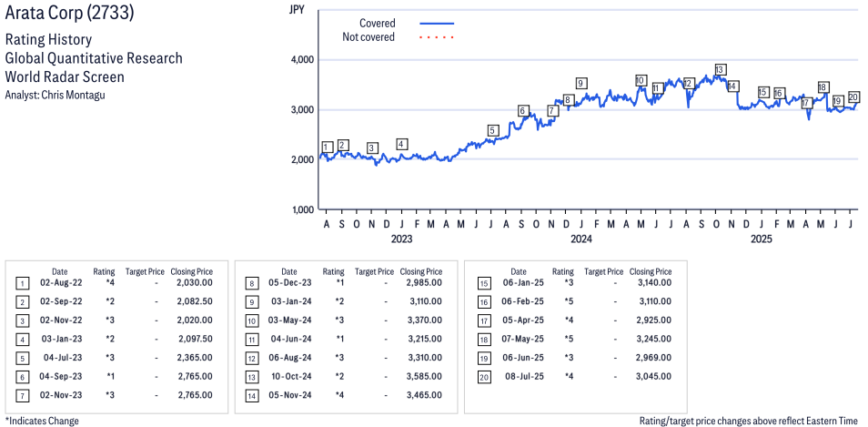Viewport: 868px width, 427px height.
Task: Select chart marker 2 near September 2022
Action: pos(343,145)
